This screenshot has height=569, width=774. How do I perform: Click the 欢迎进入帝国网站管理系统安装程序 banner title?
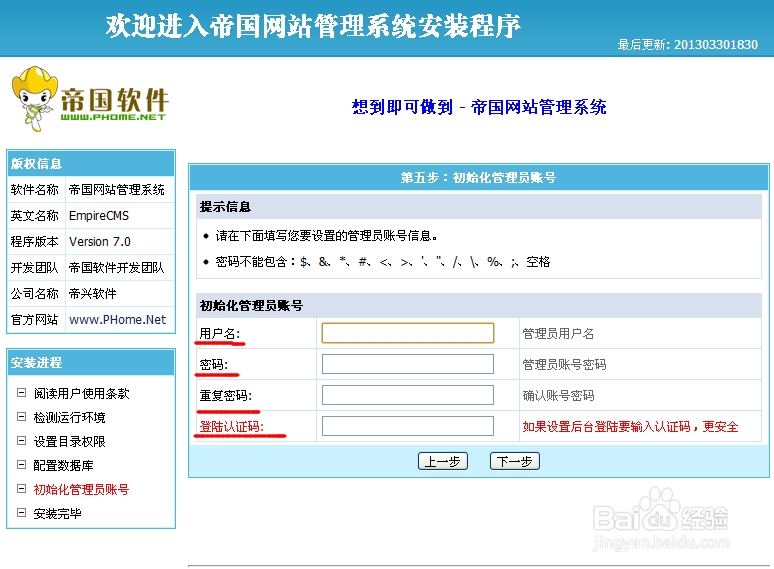[x=313, y=26]
